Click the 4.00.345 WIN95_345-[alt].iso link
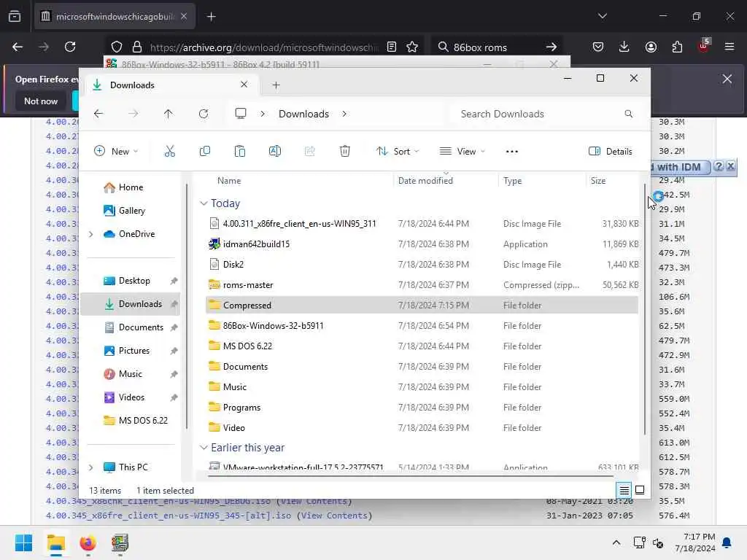Image resolution: width=747 pixels, height=560 pixels. [x=169, y=516]
